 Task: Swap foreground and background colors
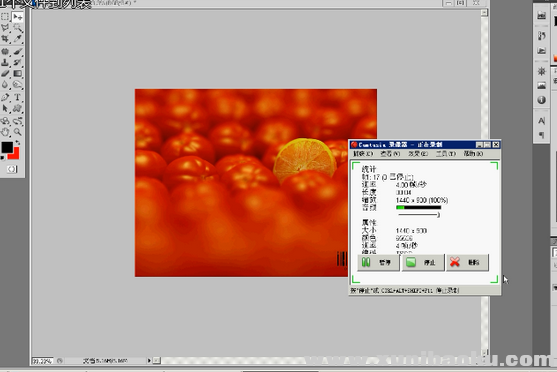pyautogui.click(x=18, y=142)
